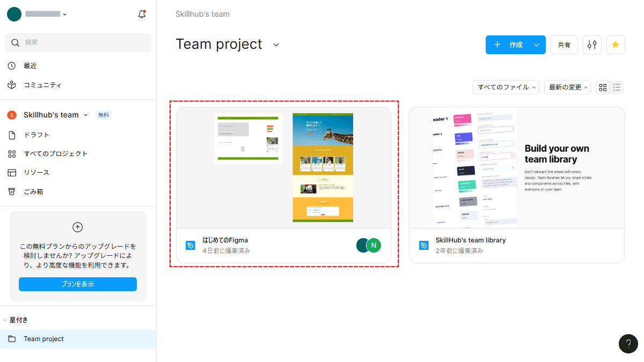Image resolution: width=644 pixels, height=362 pixels.
Task: Open the notifications bell
Action: [x=142, y=14]
